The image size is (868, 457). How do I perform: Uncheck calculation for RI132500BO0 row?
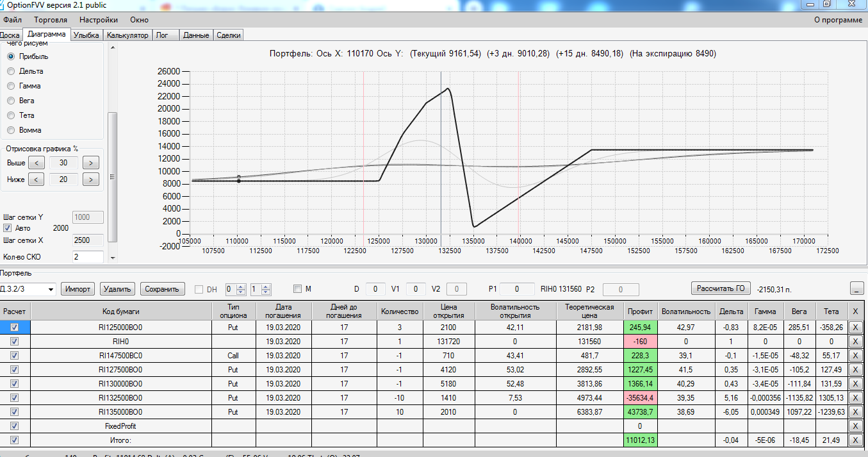[15, 398]
